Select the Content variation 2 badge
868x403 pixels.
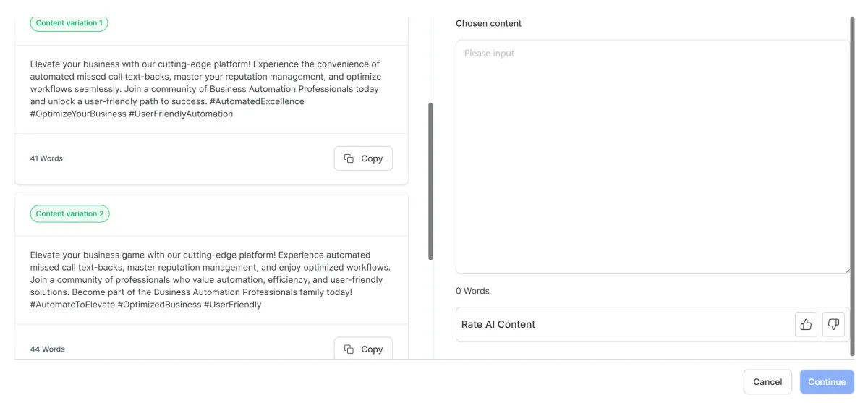[69, 213]
